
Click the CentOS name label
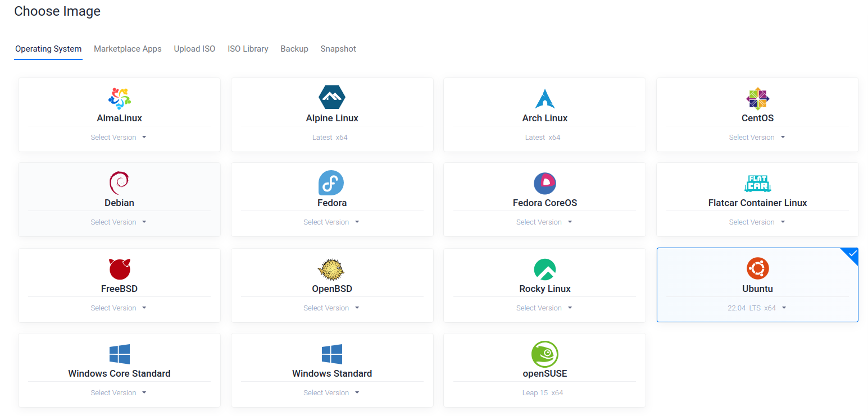[757, 118]
